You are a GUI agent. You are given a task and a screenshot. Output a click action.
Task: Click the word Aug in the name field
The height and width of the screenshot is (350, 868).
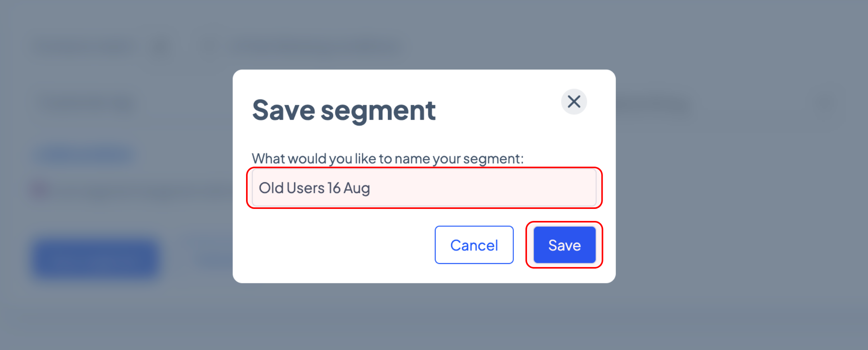tap(357, 189)
